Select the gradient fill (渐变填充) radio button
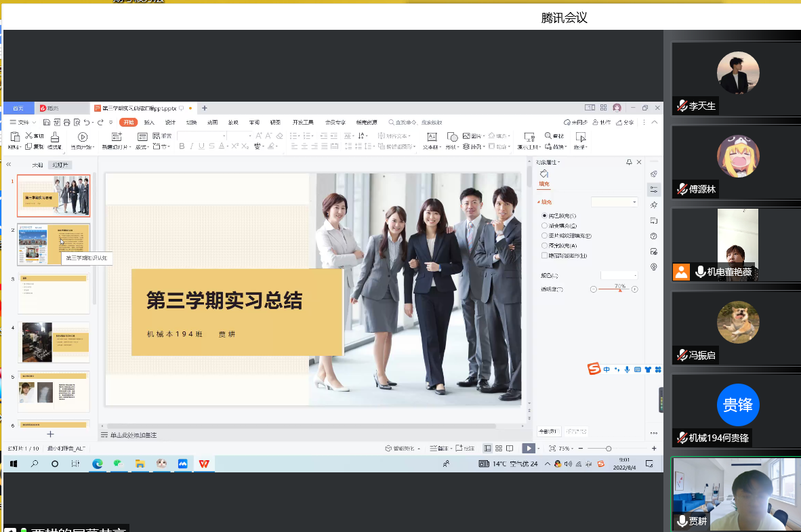This screenshot has width=801, height=532. pyautogui.click(x=544, y=226)
